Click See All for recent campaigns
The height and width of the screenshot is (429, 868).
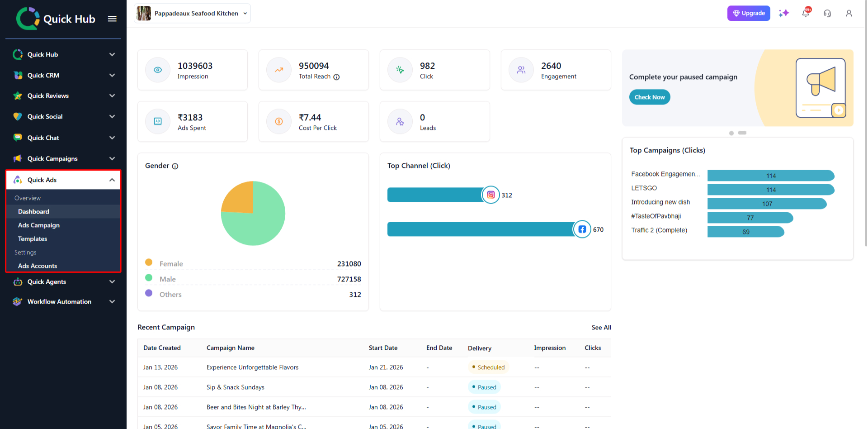tap(601, 327)
